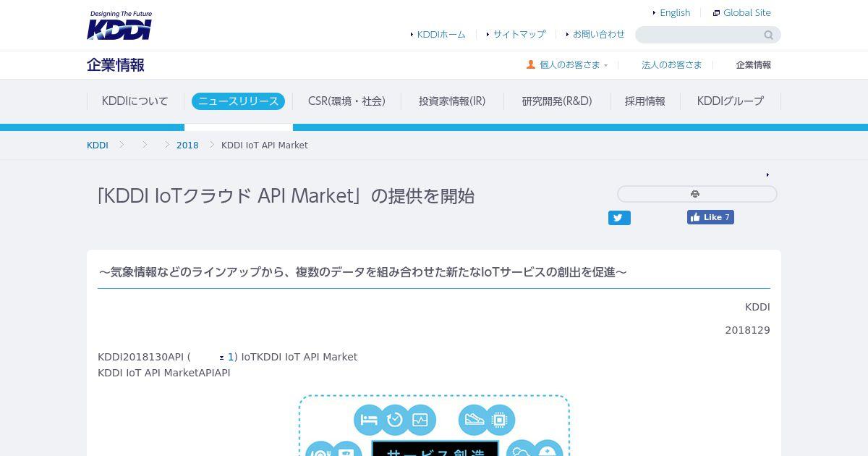Image resolution: width=868 pixels, height=456 pixels.
Task: Click the clock checkmark icon in diagram
Action: point(395,420)
